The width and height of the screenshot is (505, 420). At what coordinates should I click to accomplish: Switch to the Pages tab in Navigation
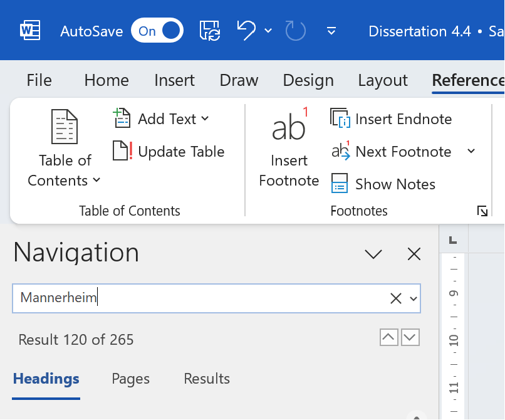[x=130, y=379]
